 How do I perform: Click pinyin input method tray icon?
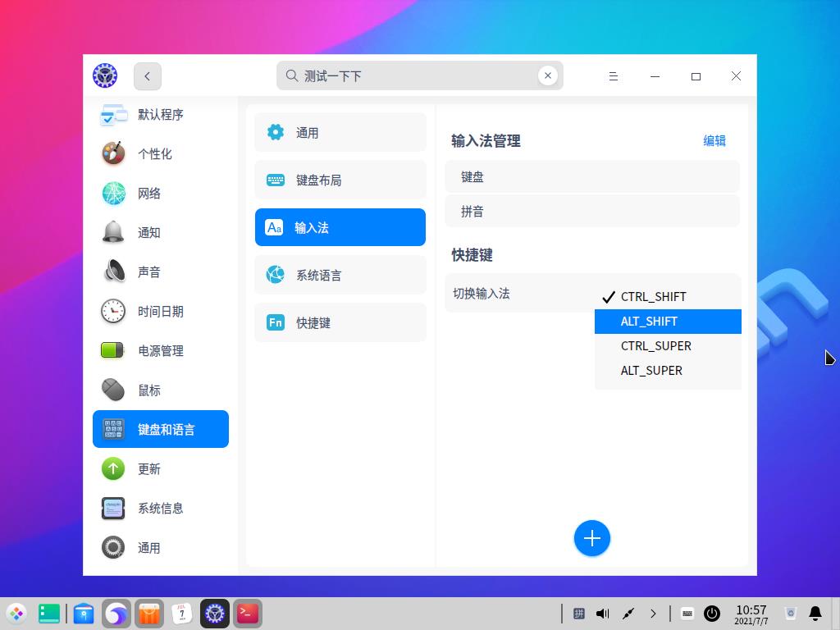click(579, 614)
